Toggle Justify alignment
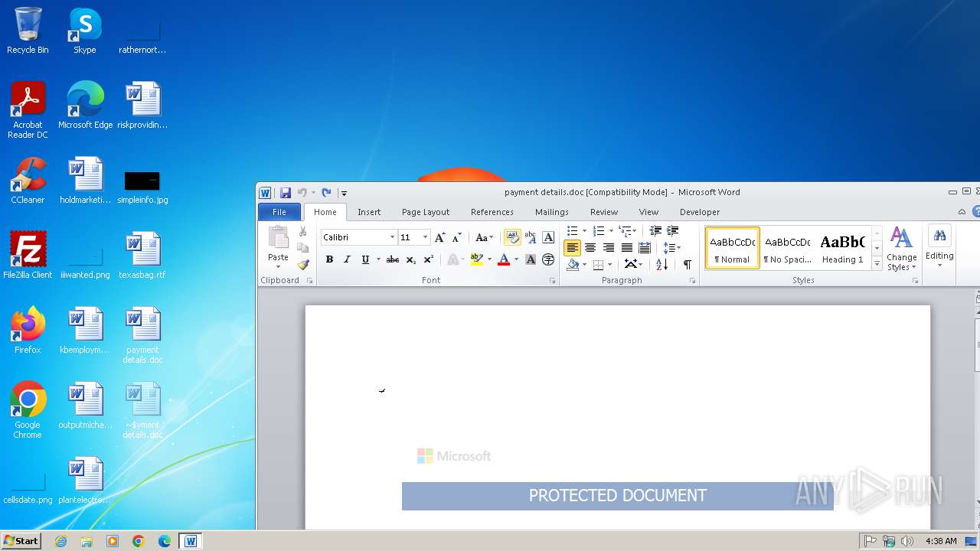The height and width of the screenshot is (551, 980). point(627,247)
